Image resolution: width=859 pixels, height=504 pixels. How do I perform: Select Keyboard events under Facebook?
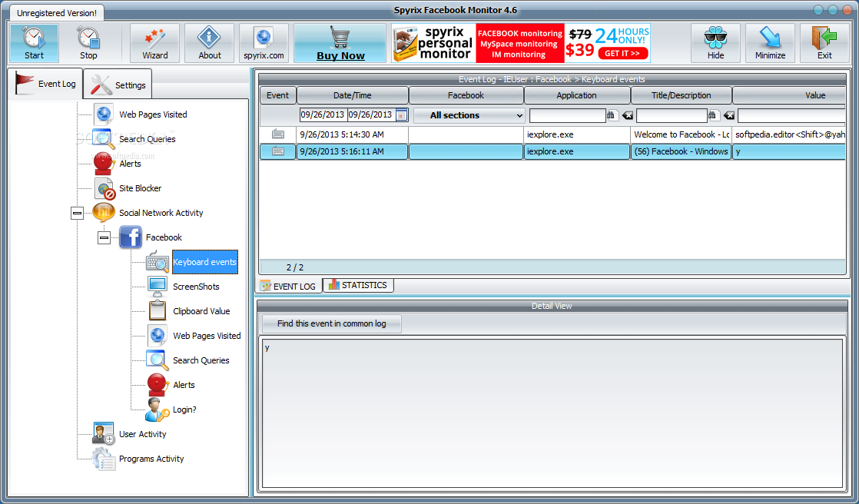205,262
